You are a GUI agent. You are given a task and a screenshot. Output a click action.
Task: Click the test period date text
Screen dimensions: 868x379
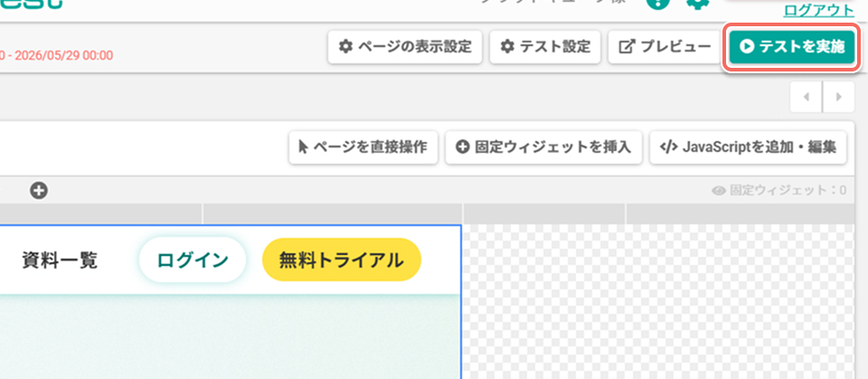56,55
